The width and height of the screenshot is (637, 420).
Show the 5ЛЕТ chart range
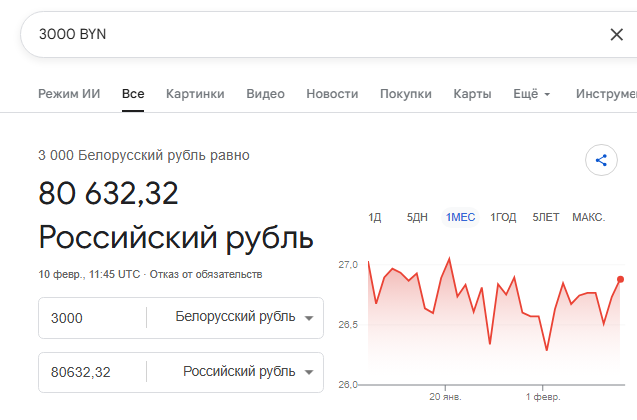click(546, 217)
